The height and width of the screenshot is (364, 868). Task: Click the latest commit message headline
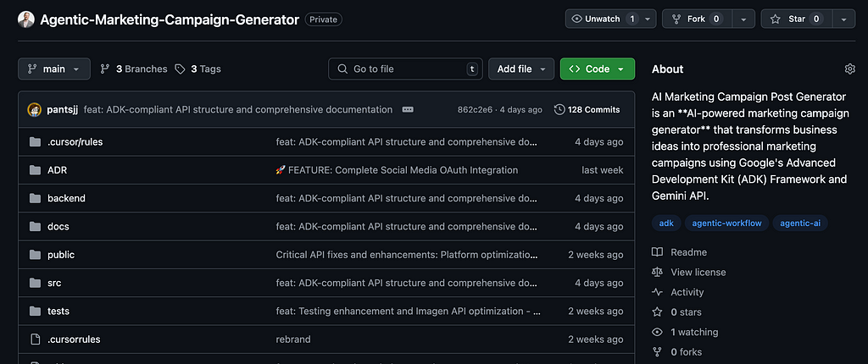pos(238,109)
